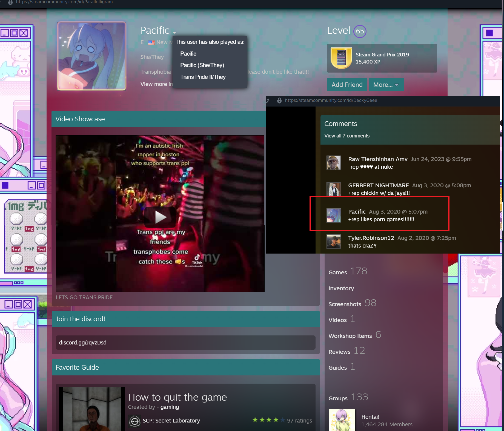Open the Tyler.Robinson12 commenter name
The height and width of the screenshot is (431, 504).
point(371,238)
